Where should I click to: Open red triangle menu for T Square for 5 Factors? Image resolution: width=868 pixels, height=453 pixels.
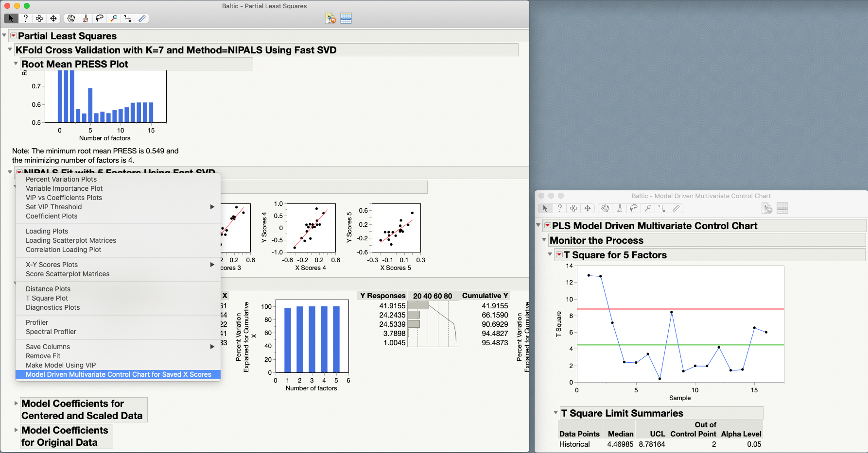point(559,254)
